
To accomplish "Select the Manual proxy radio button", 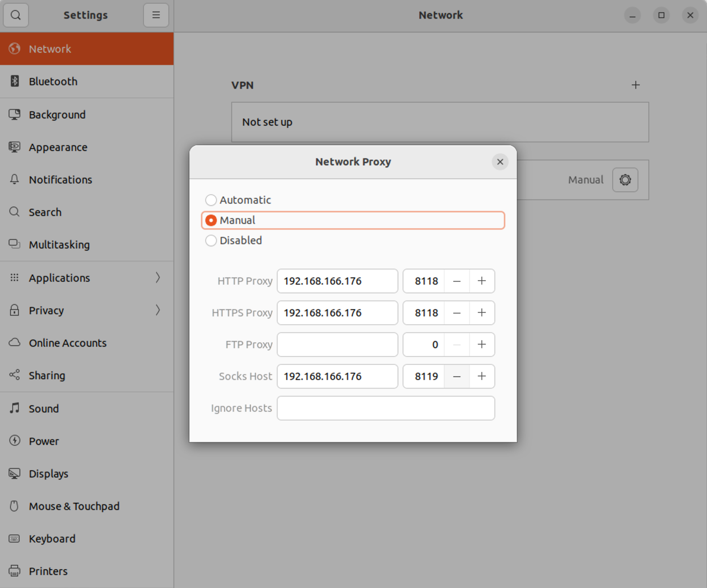I will click(x=211, y=220).
